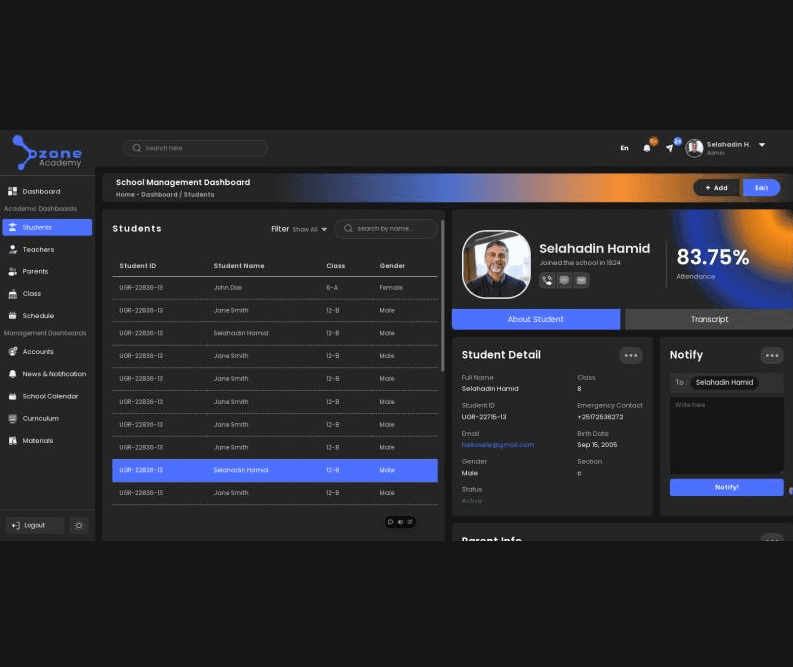Click the Selahadin Hamid recipient chip
Screen dimensions: 793x667
[724, 382]
